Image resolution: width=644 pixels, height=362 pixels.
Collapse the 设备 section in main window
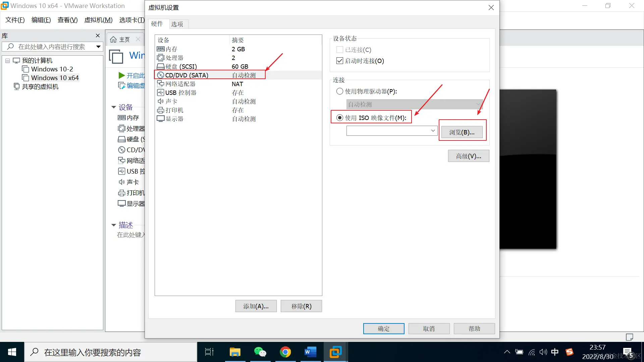tap(114, 107)
